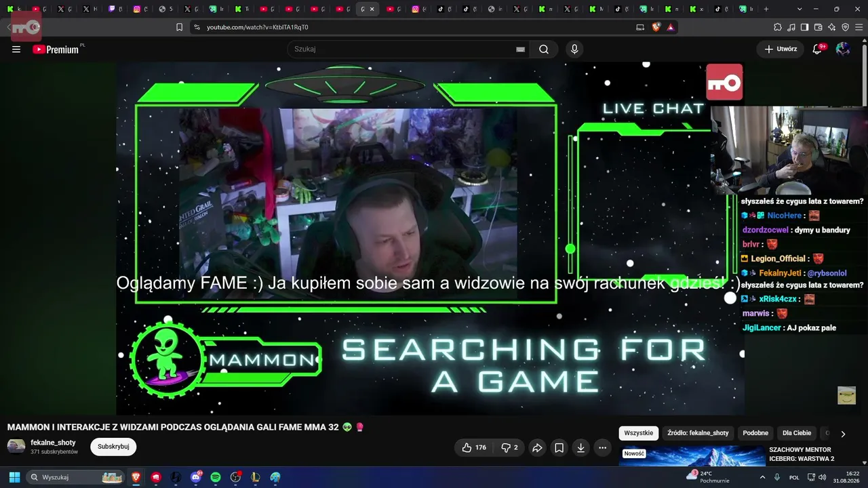
Task: Dislike the video
Action: pyautogui.click(x=509, y=447)
